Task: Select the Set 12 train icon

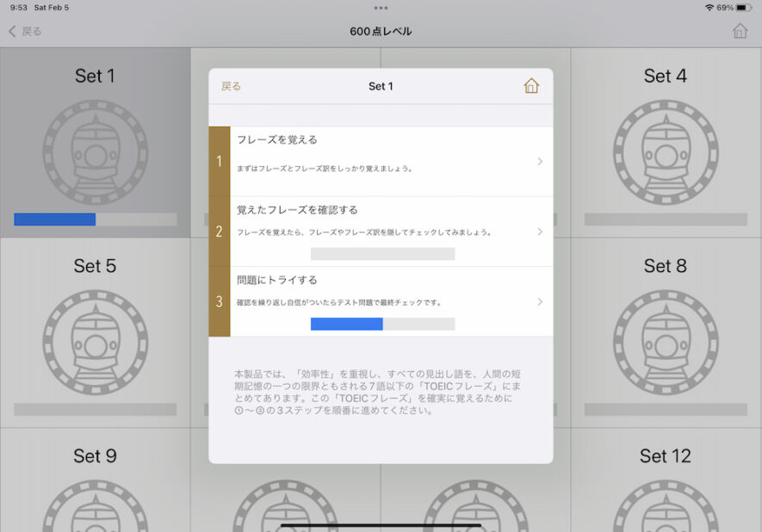Action: pyautogui.click(x=666, y=506)
